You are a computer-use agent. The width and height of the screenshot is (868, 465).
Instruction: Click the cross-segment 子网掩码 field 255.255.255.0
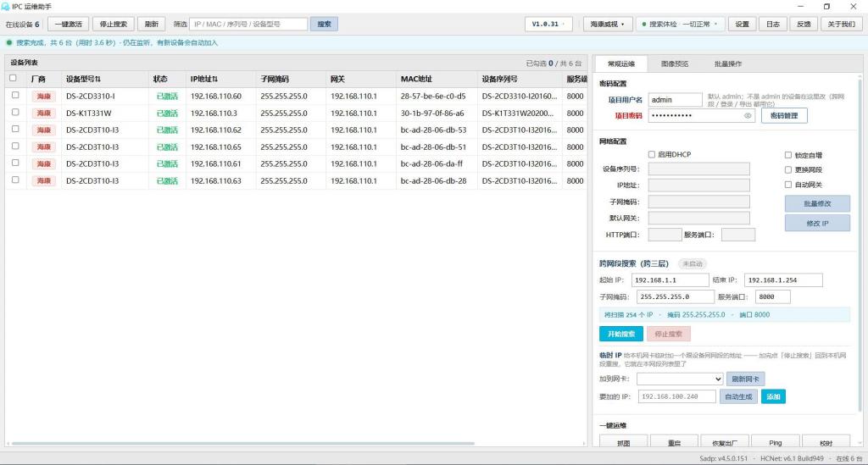click(676, 297)
